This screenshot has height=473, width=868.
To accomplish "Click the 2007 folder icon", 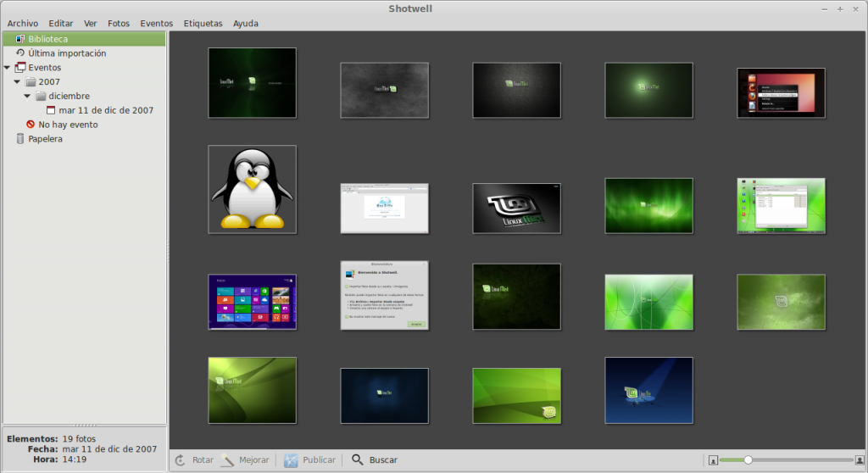I will 31,82.
